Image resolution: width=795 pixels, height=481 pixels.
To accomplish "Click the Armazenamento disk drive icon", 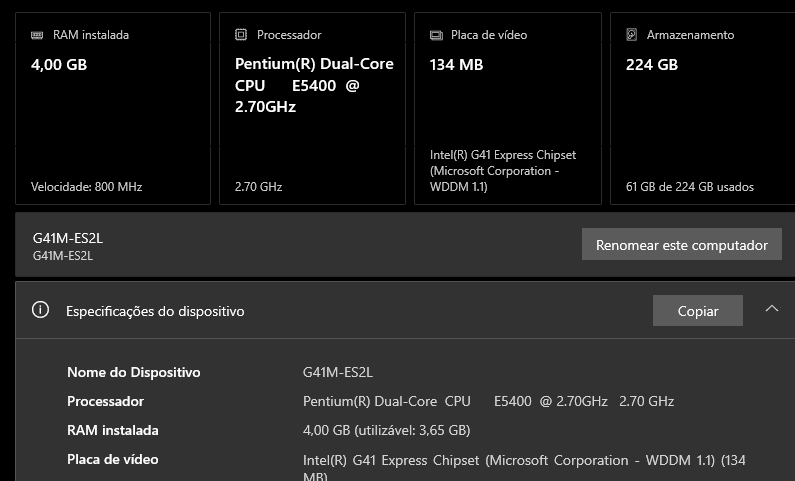I will point(632,34).
